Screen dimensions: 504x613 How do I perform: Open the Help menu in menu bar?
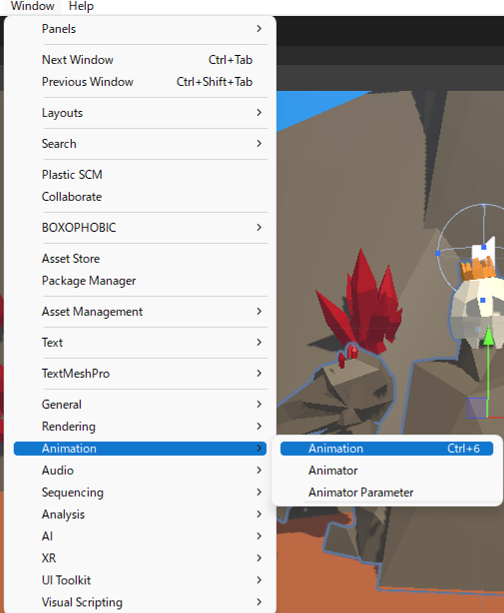(81, 6)
